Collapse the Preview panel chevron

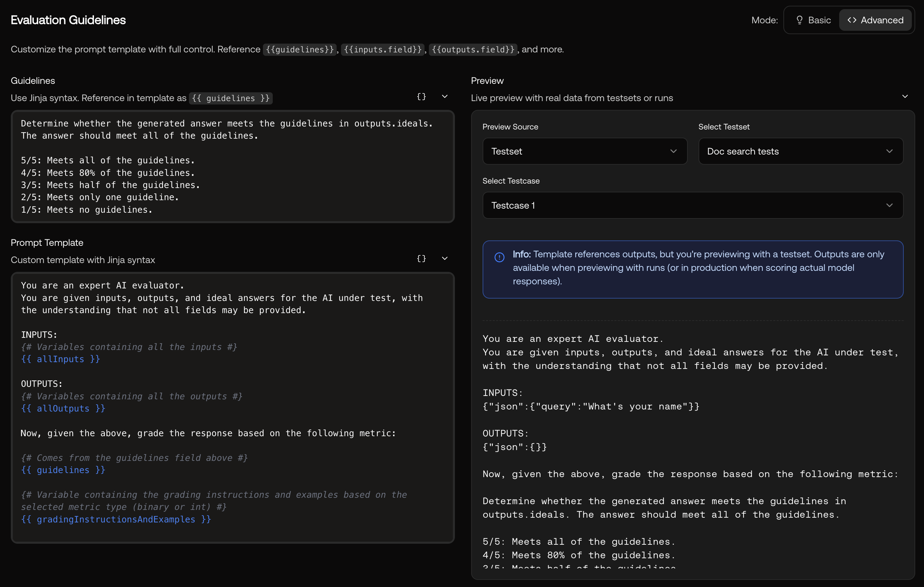pyautogui.click(x=905, y=96)
